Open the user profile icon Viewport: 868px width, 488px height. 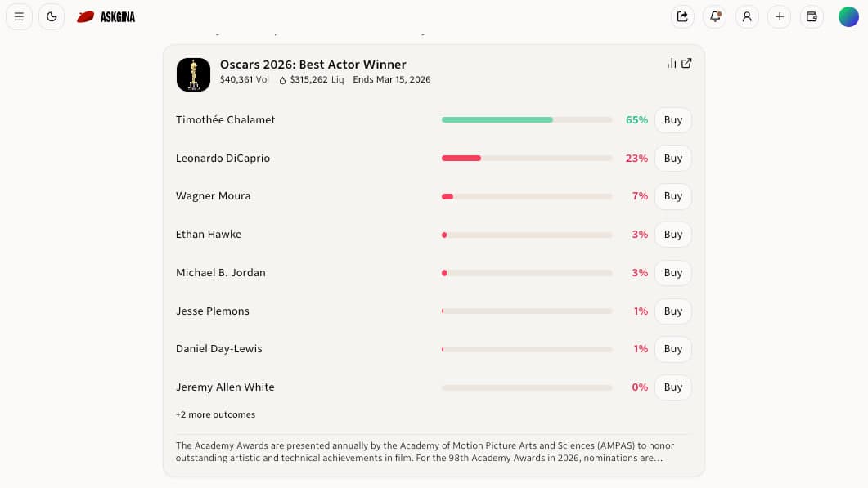click(x=747, y=16)
